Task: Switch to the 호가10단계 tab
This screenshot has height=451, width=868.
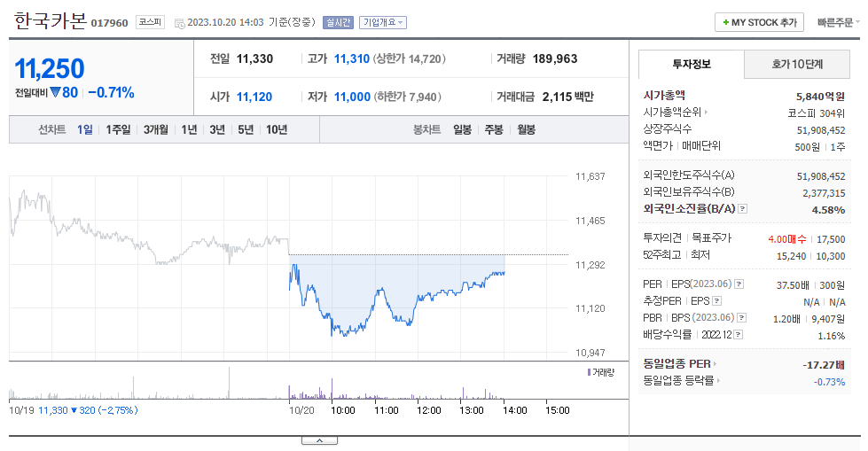Action: 797,64
